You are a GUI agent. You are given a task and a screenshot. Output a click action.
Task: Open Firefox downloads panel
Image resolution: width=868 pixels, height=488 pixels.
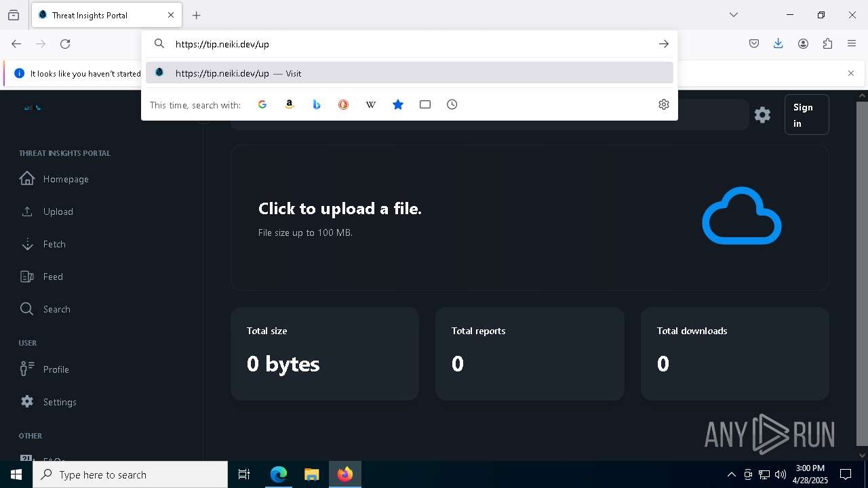[x=778, y=43]
